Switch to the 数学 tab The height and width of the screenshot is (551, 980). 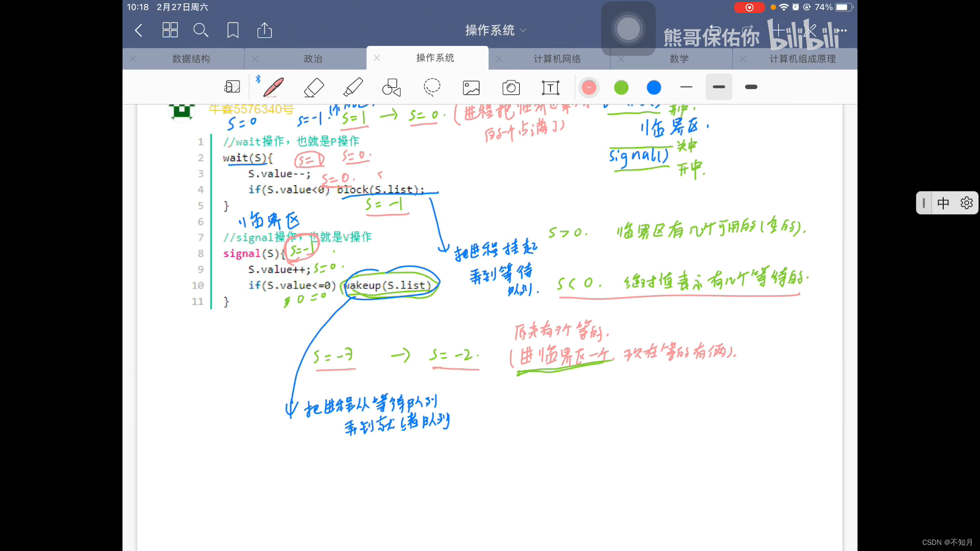(x=679, y=59)
